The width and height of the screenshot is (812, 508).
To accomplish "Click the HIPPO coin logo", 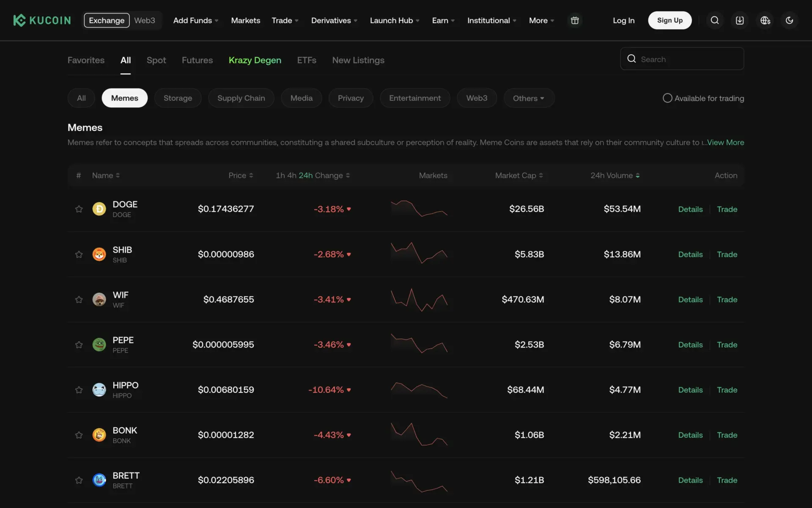I will click(x=99, y=389).
